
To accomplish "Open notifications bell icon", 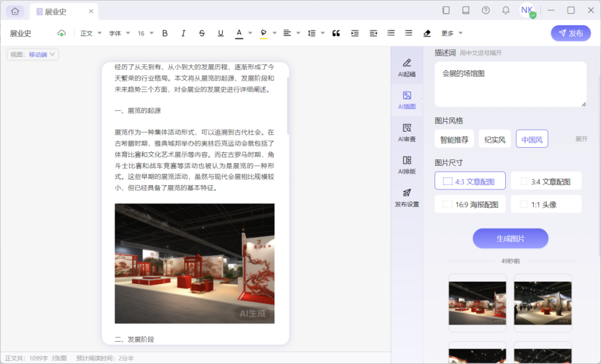I will click(x=505, y=11).
